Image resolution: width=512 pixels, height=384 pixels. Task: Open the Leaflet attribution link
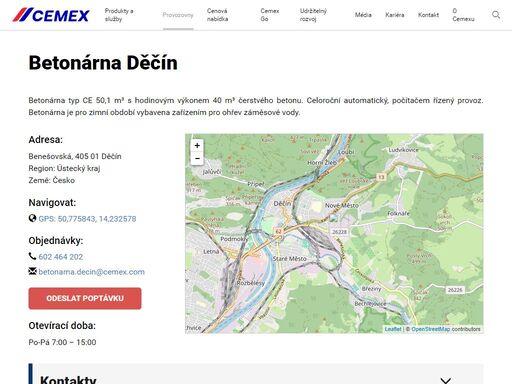(x=393, y=329)
